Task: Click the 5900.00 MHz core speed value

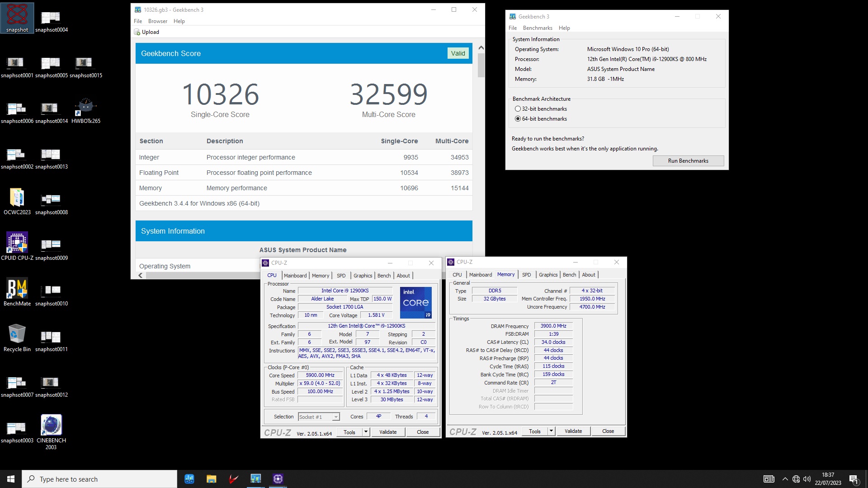Action: [x=320, y=375]
